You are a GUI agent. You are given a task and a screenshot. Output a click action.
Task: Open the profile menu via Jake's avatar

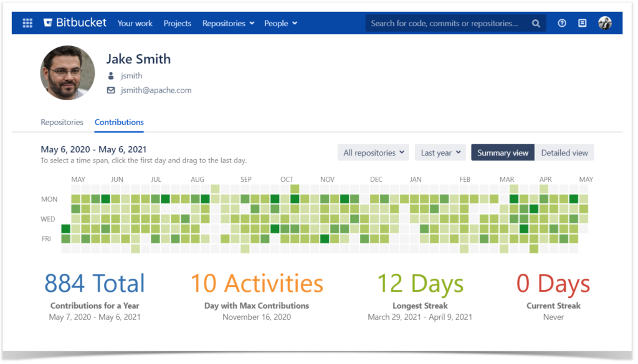point(605,23)
